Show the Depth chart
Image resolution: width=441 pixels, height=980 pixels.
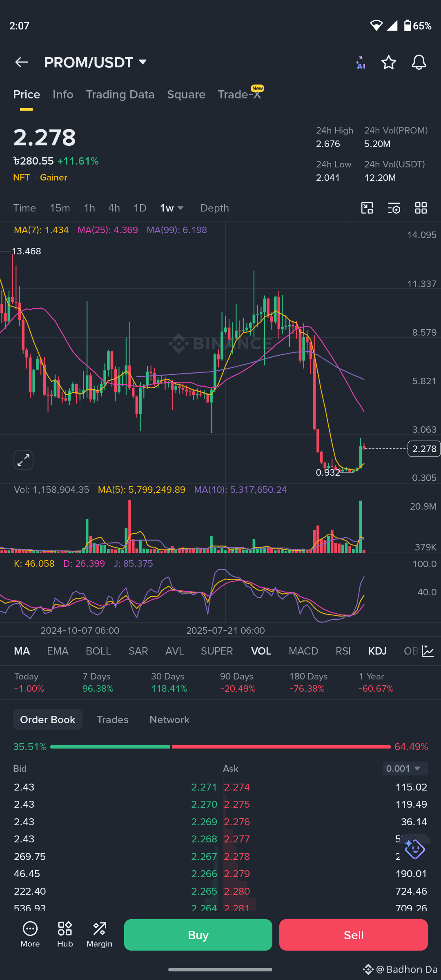click(215, 208)
